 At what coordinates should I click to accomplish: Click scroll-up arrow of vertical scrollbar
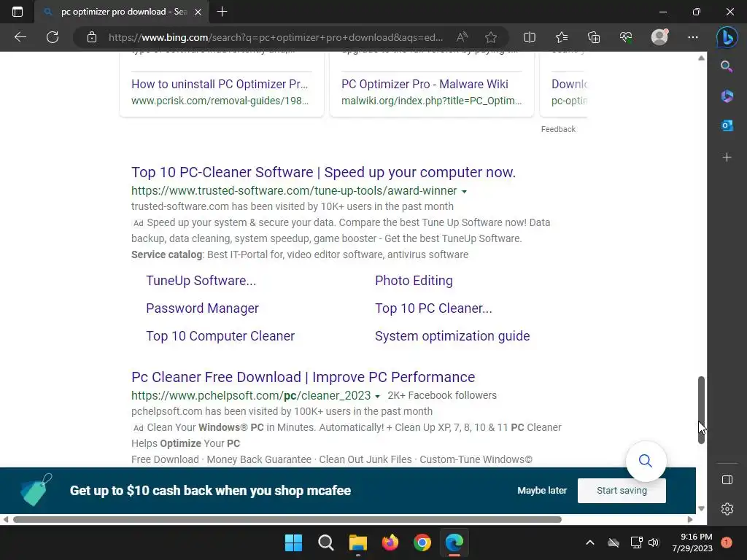pyautogui.click(x=701, y=58)
